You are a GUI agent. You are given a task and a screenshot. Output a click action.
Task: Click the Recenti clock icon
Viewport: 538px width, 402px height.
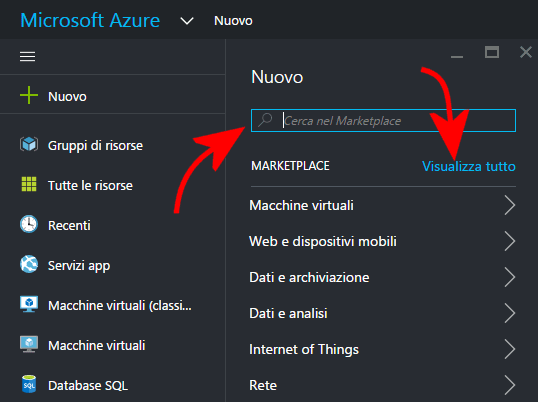(x=29, y=224)
